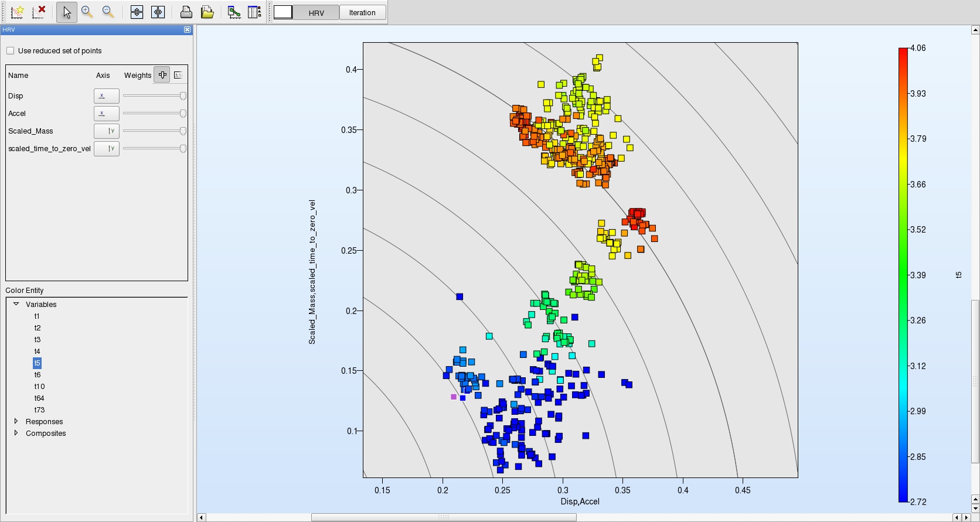The width and height of the screenshot is (980, 522).
Task: Click the Disp,Accel x-axis label
Action: (x=580, y=501)
